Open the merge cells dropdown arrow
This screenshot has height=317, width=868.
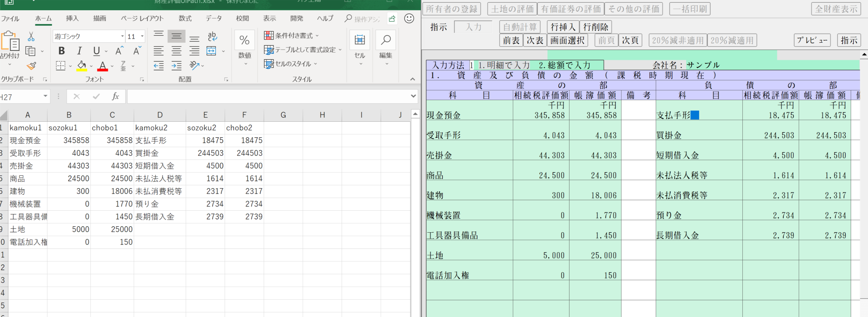click(224, 51)
